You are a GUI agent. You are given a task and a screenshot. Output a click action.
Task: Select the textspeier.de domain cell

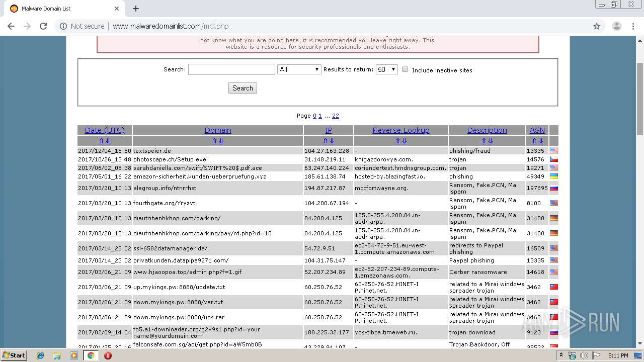click(x=218, y=150)
